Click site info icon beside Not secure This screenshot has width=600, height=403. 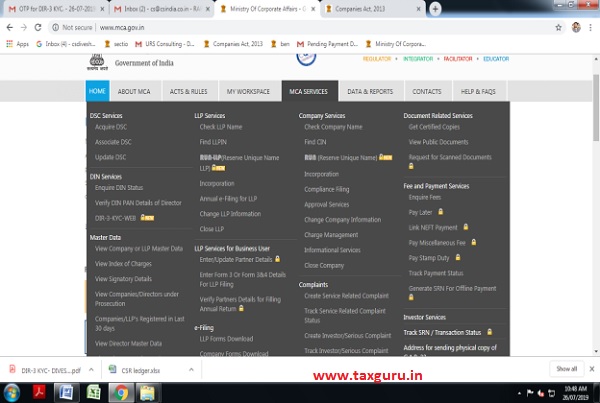pos(55,28)
